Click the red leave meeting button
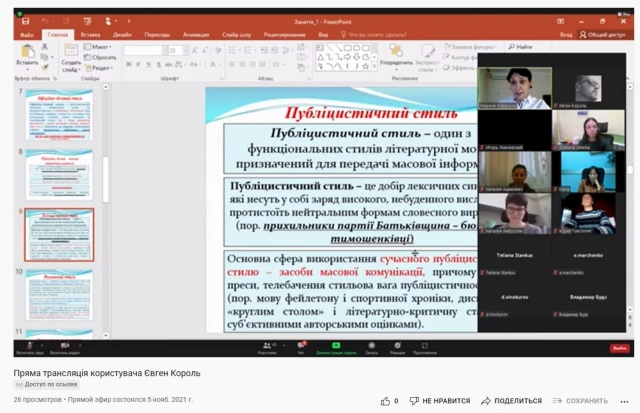The height and width of the screenshot is (413, 640). [x=618, y=347]
